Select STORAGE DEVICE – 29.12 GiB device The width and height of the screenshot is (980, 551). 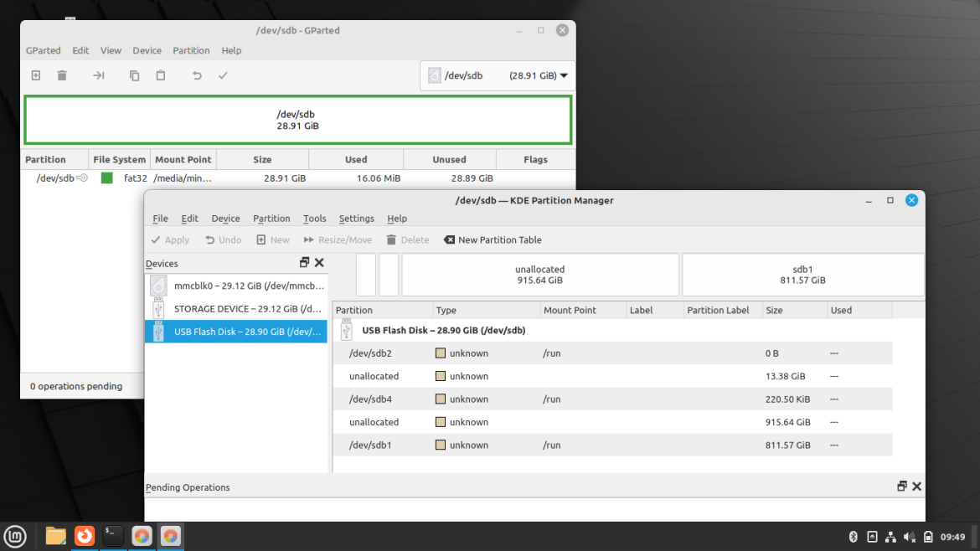pos(236,309)
